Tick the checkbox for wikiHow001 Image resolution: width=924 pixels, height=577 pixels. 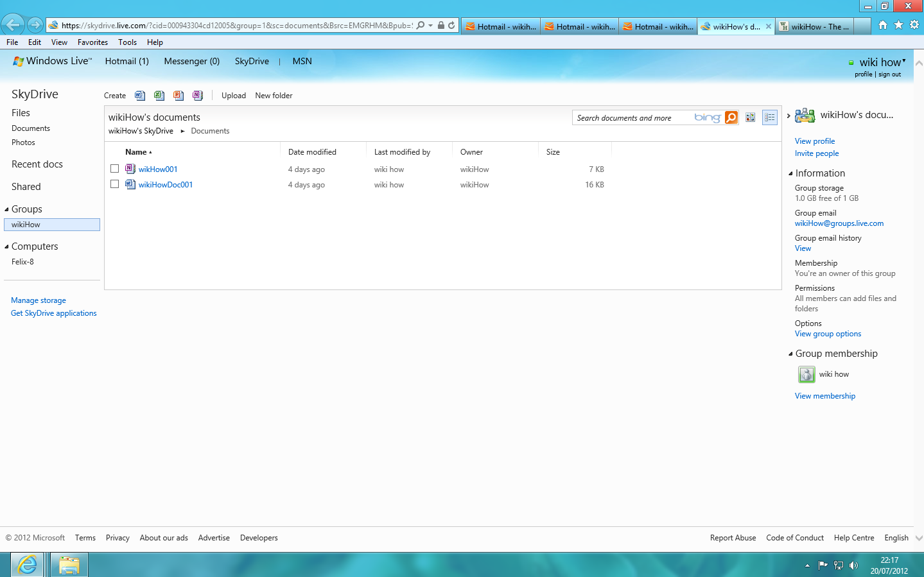[114, 169]
